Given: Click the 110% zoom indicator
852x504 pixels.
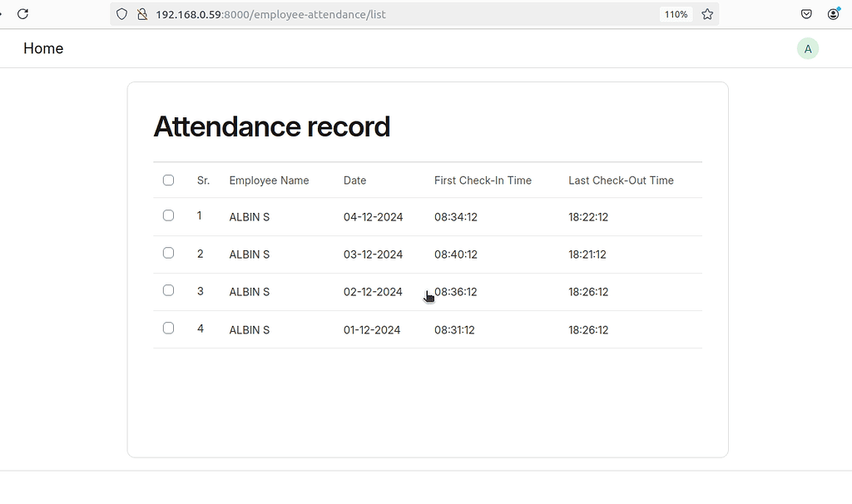Looking at the screenshot, I should (676, 13).
